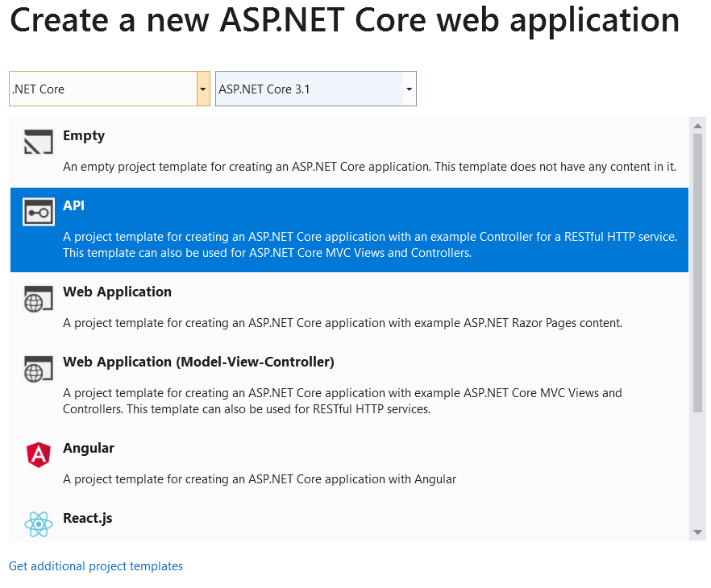Click the scrollbar up arrow icon

[697, 124]
